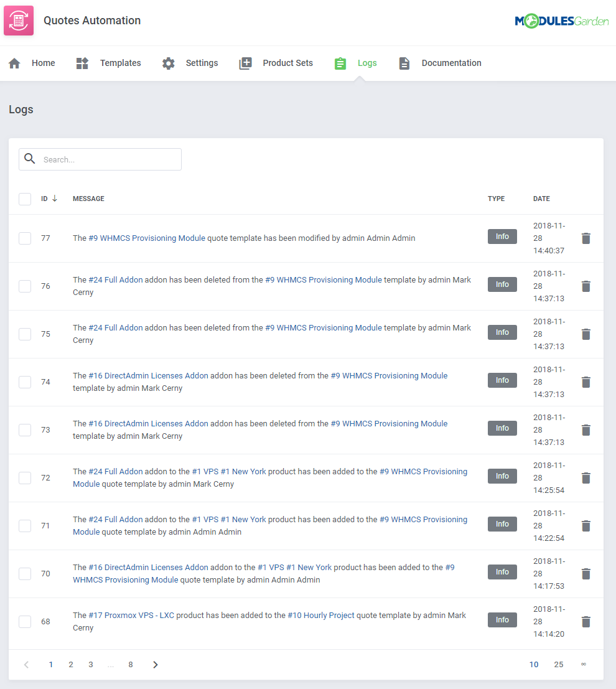
Task: Click the search magnifier icon
Action: point(29,159)
